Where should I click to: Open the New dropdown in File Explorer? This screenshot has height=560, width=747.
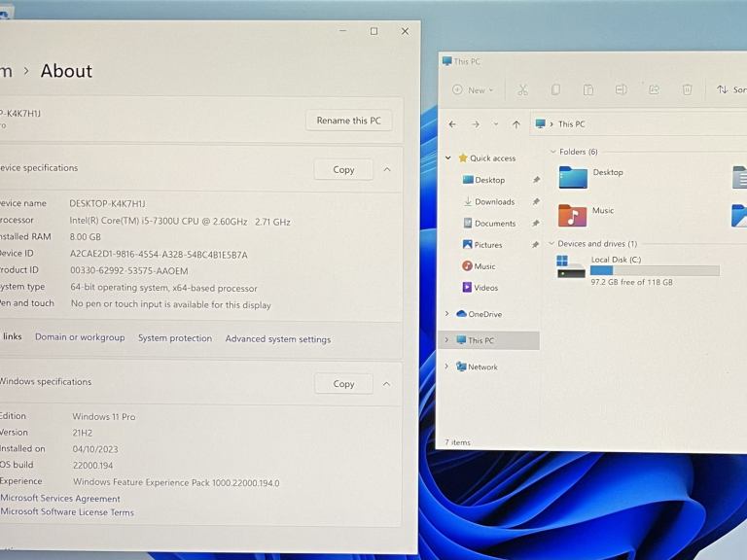(x=473, y=89)
